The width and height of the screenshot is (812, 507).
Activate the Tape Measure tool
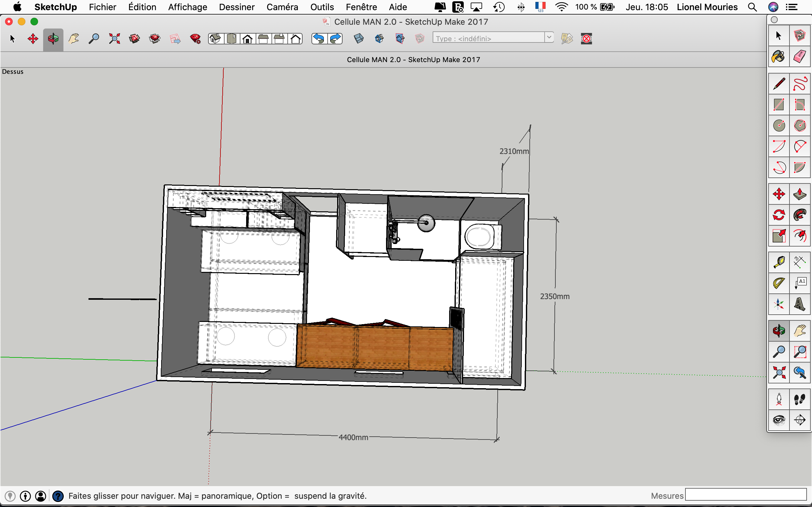(x=778, y=262)
